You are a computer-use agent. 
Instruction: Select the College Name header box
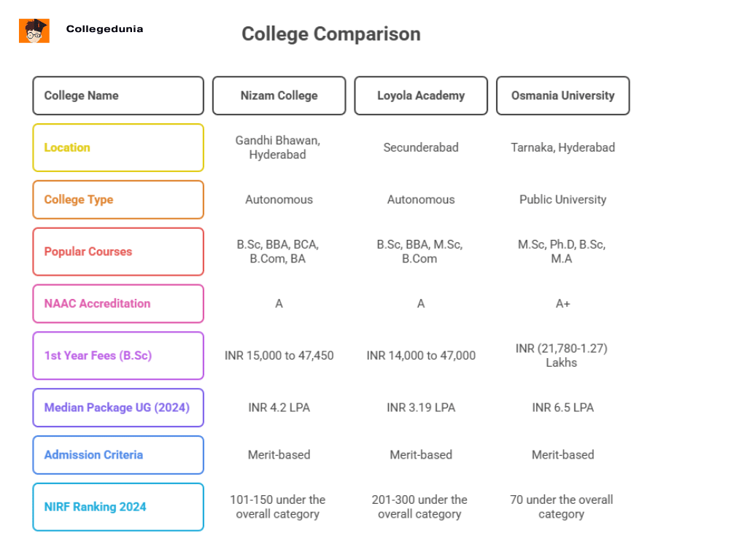tap(117, 96)
